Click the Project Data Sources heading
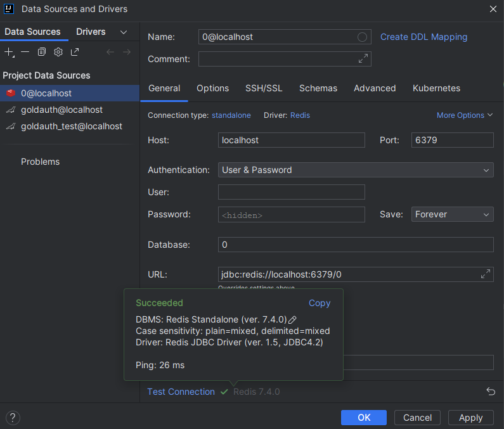The width and height of the screenshot is (504, 429). [x=46, y=75]
